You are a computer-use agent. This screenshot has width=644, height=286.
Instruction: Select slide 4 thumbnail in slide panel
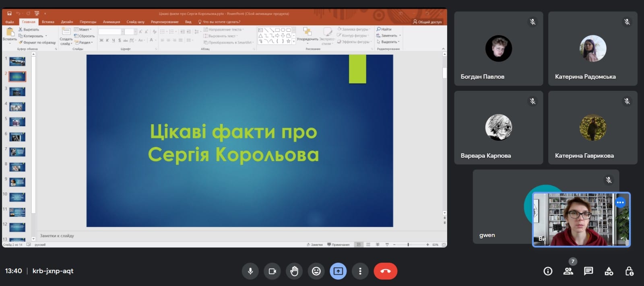(x=17, y=107)
